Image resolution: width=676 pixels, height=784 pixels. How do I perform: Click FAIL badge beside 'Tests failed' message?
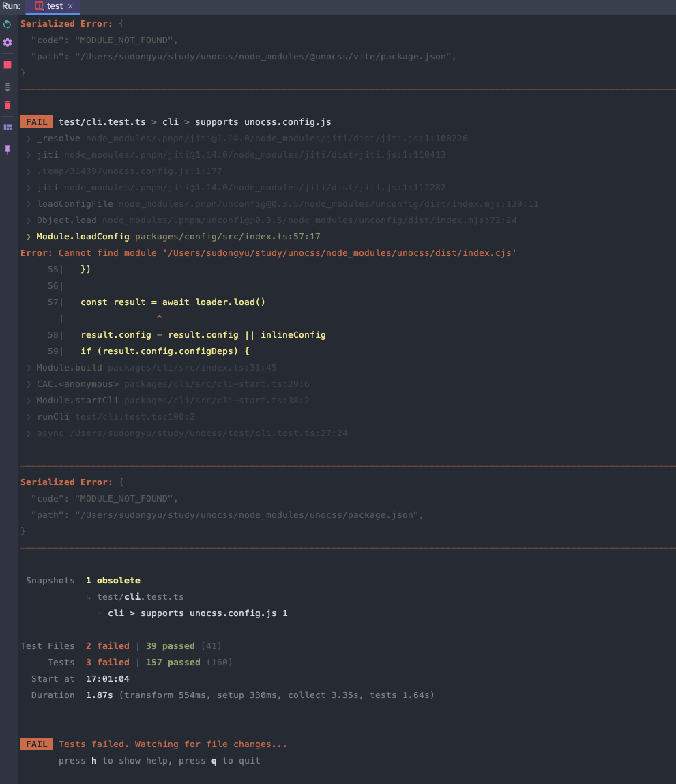click(x=37, y=744)
